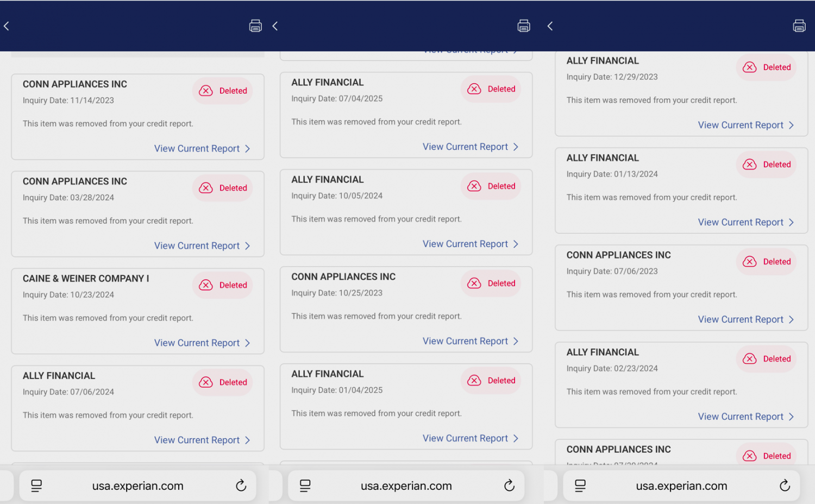Open View Current Report for Caine & Weiner

click(x=197, y=343)
